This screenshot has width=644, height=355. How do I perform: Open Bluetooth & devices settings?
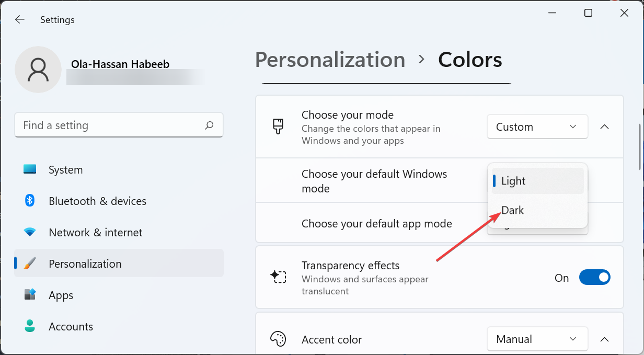(30, 201)
